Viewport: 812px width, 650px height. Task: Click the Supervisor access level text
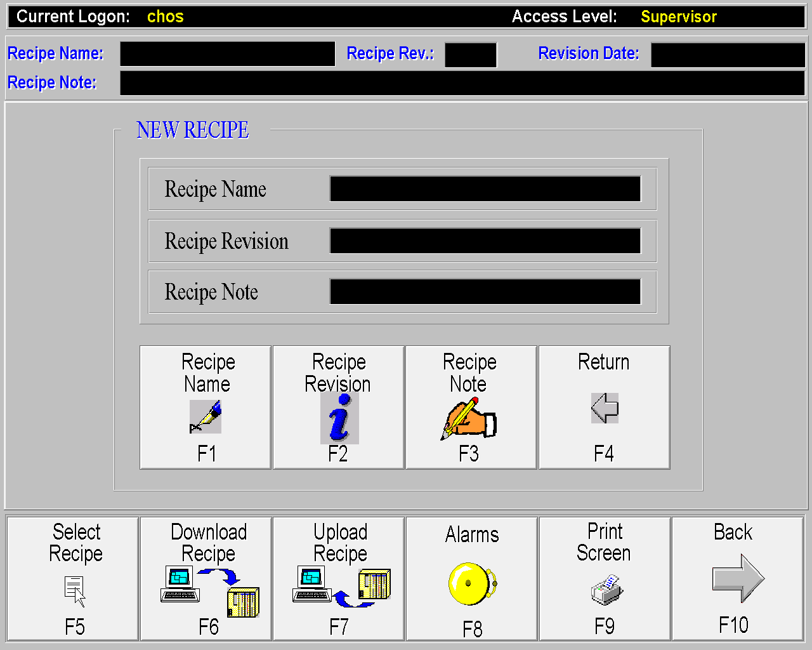[x=678, y=17]
